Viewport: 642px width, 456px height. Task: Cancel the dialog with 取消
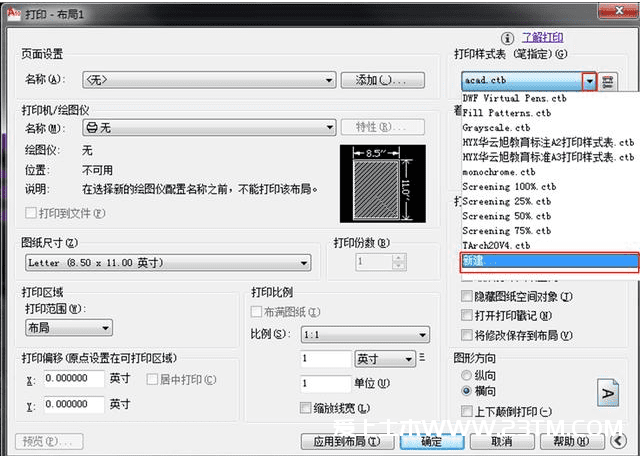[502, 441]
